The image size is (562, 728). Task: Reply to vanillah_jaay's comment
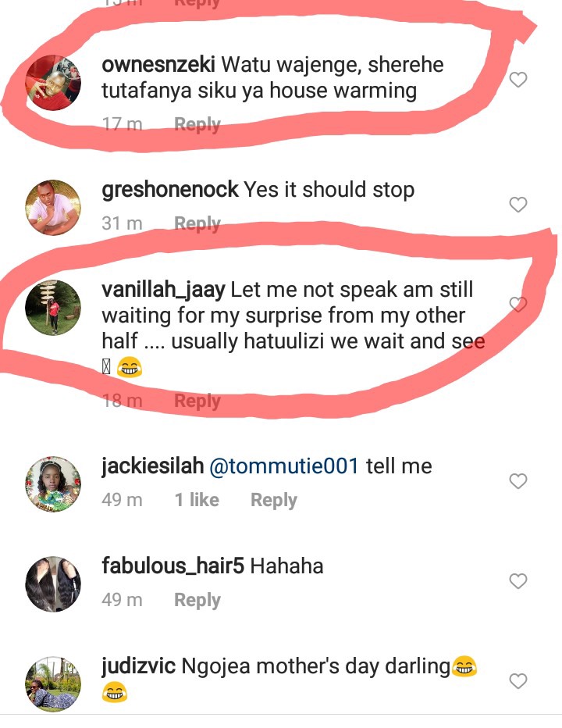pos(197,401)
